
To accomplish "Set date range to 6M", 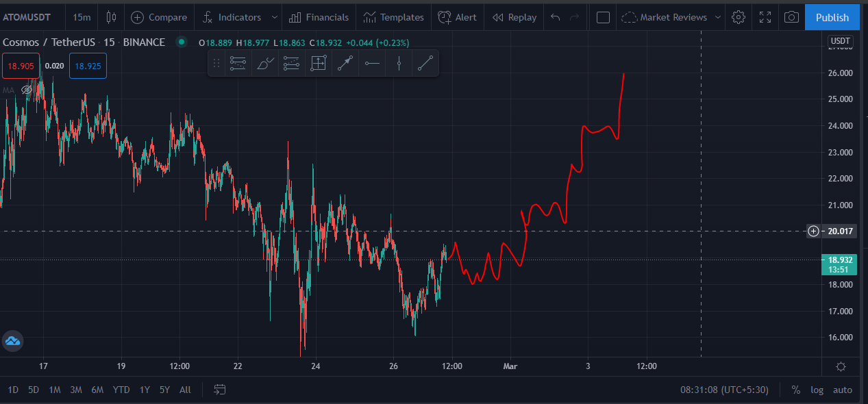I will 97,390.
